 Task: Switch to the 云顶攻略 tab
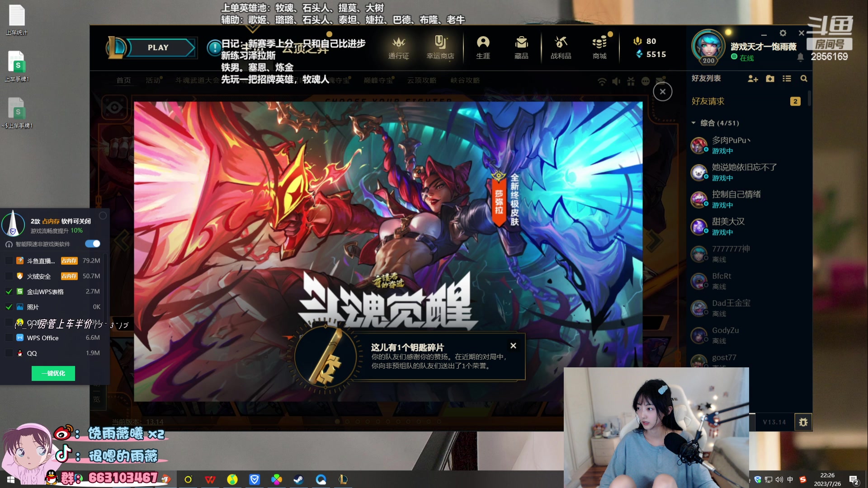click(x=421, y=80)
